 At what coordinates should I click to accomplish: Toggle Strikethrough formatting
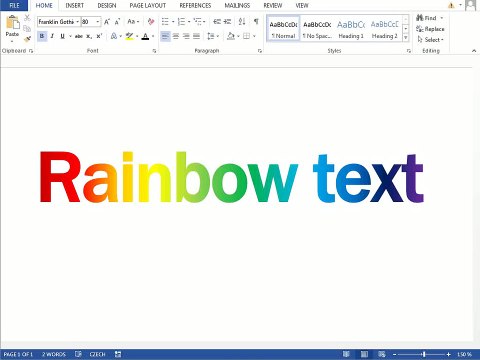click(79, 36)
